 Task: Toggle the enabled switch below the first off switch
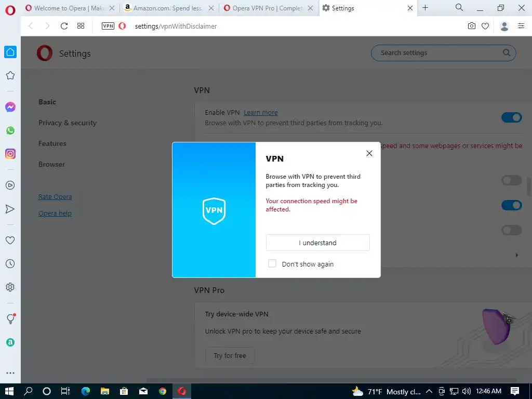click(512, 205)
